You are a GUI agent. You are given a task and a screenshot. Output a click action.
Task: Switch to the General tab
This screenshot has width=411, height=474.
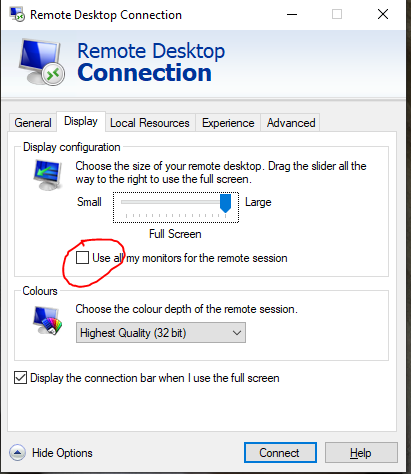(x=33, y=123)
